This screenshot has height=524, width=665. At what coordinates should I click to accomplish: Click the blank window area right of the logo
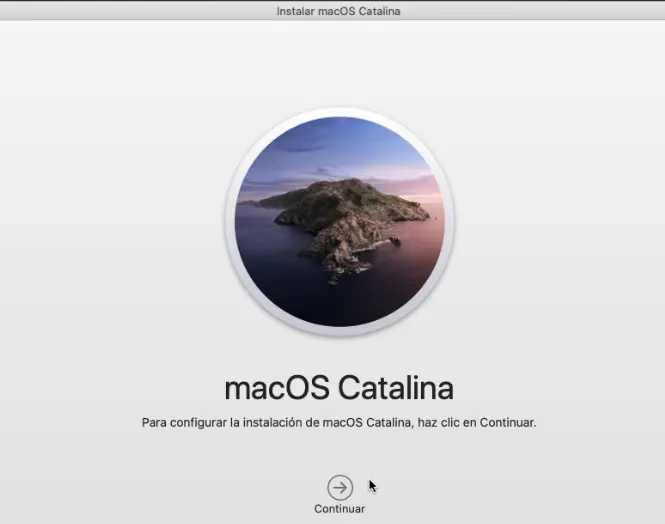pos(560,220)
